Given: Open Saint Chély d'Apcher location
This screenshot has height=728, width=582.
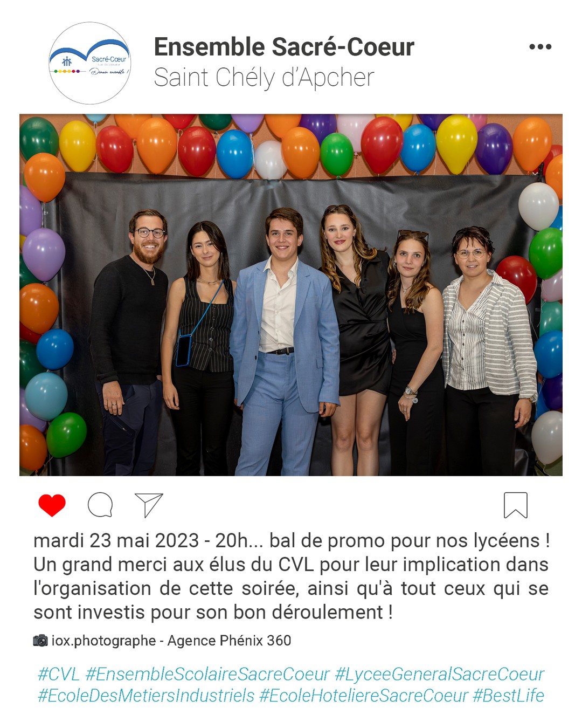Looking at the screenshot, I should click(x=264, y=78).
